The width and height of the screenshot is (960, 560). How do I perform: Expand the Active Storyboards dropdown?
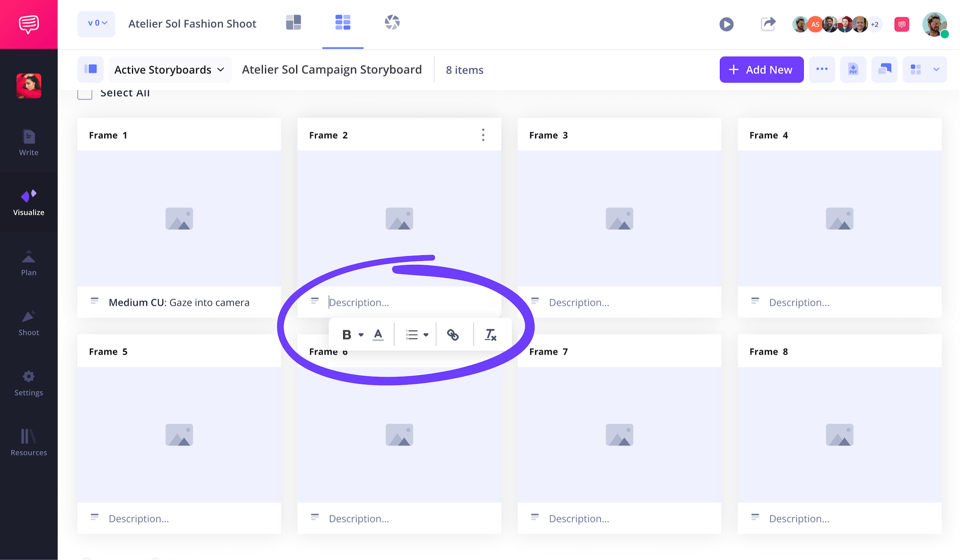[170, 69]
